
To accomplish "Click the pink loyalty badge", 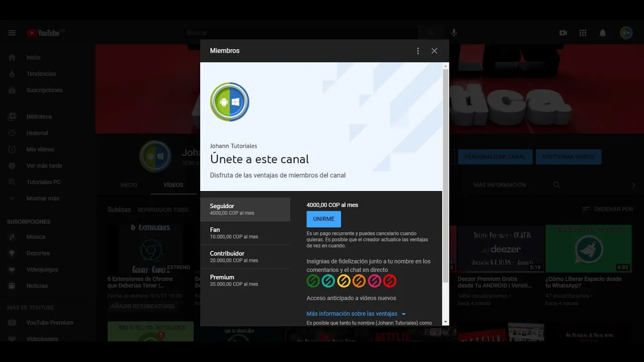I will pos(374,281).
